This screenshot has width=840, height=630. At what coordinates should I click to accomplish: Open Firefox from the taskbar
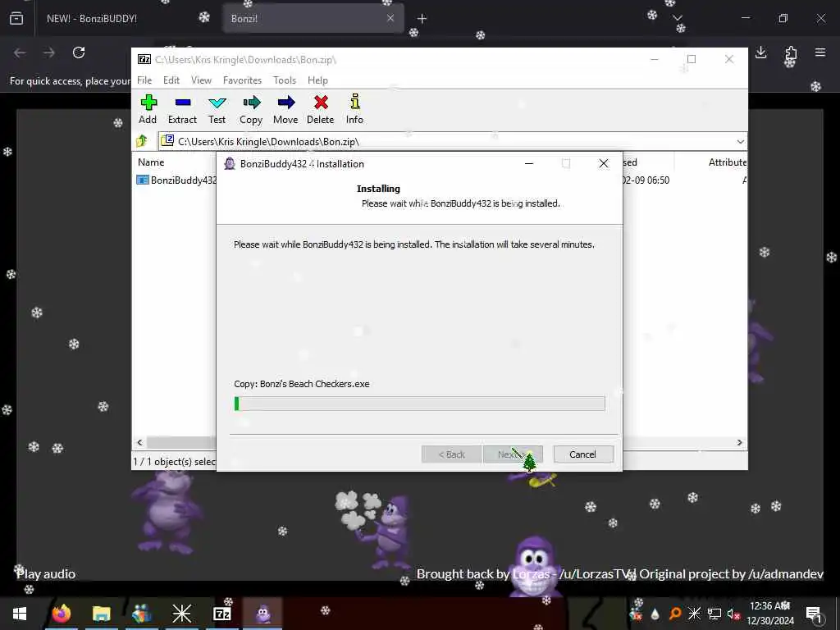tap(61, 614)
